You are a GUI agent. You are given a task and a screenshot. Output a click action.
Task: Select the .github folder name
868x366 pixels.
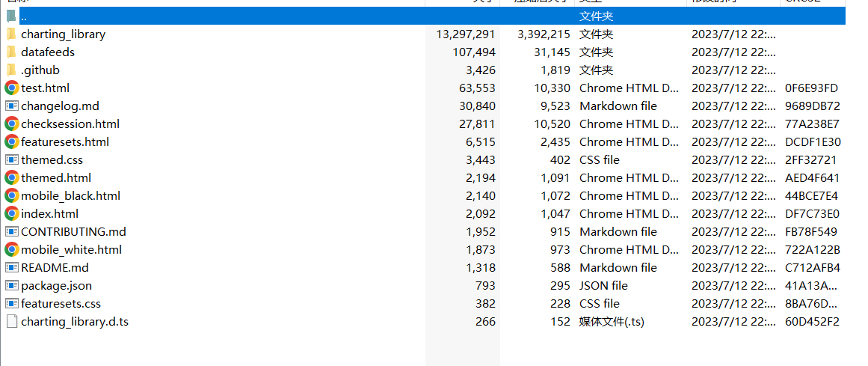coord(40,70)
